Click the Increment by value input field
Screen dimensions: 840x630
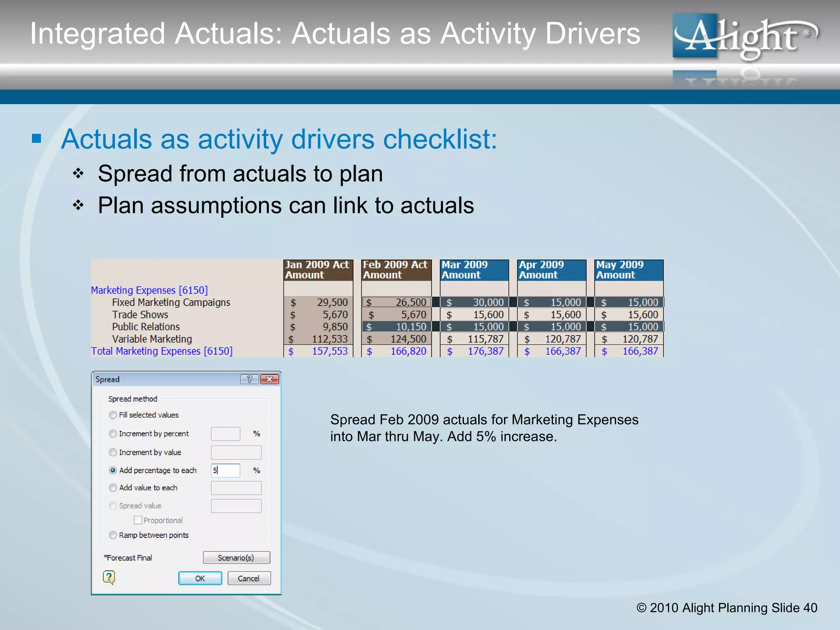236,452
